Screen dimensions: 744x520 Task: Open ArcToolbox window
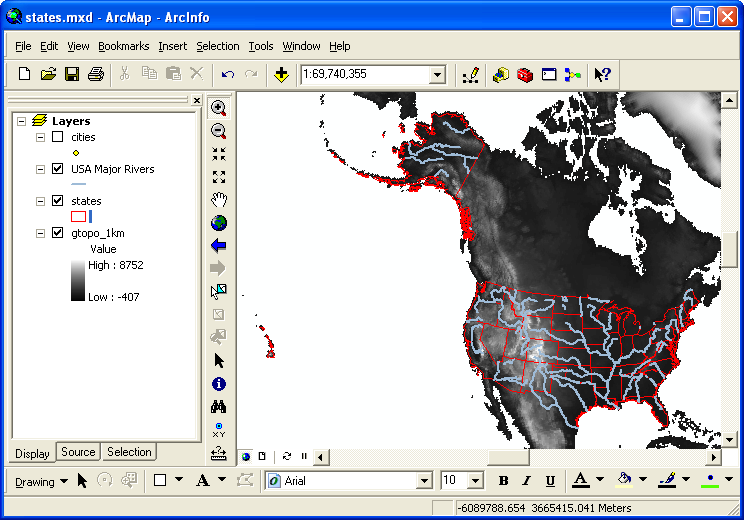click(525, 74)
